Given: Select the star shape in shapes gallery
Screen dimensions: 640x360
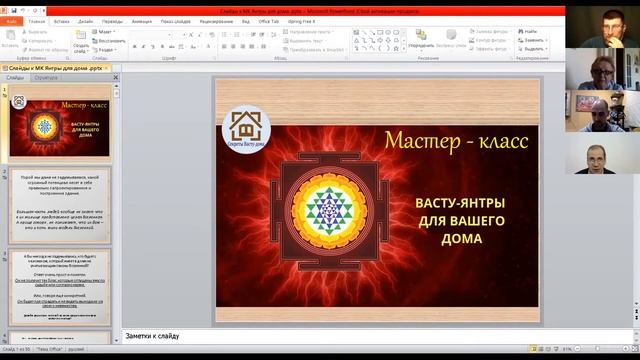Looking at the screenshot, I should (x=396, y=49).
